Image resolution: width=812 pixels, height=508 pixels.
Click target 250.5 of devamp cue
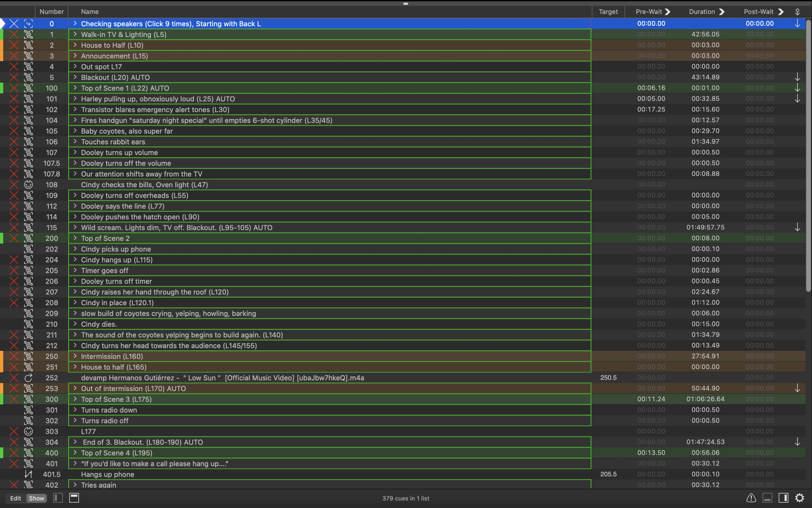[608, 378]
